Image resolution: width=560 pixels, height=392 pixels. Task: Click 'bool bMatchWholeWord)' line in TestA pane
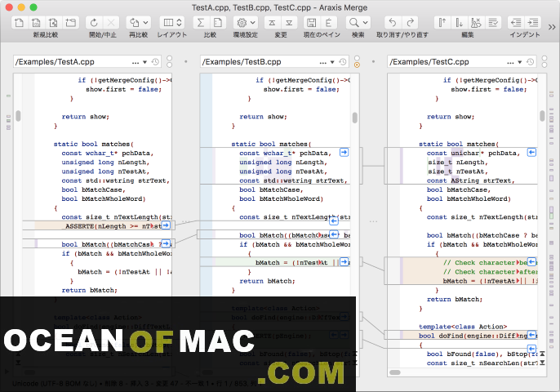104,199
